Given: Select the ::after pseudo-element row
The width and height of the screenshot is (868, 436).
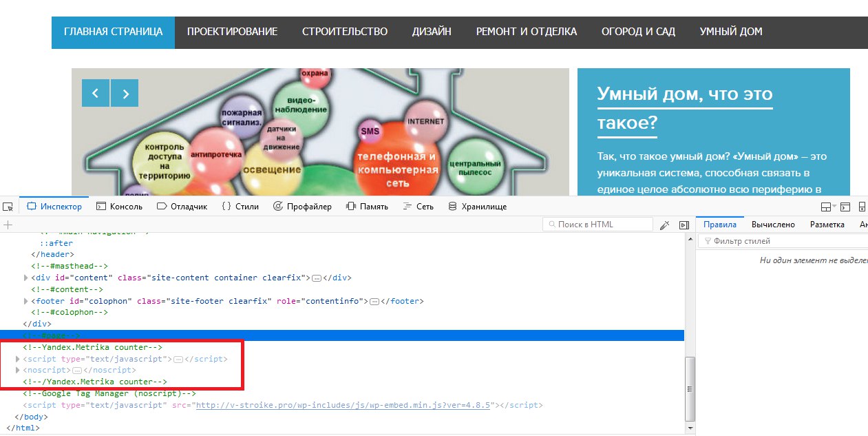Looking at the screenshot, I should 56,243.
